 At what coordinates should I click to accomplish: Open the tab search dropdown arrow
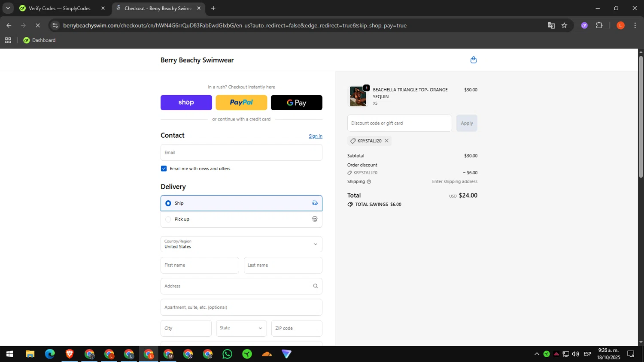[x=8, y=8]
